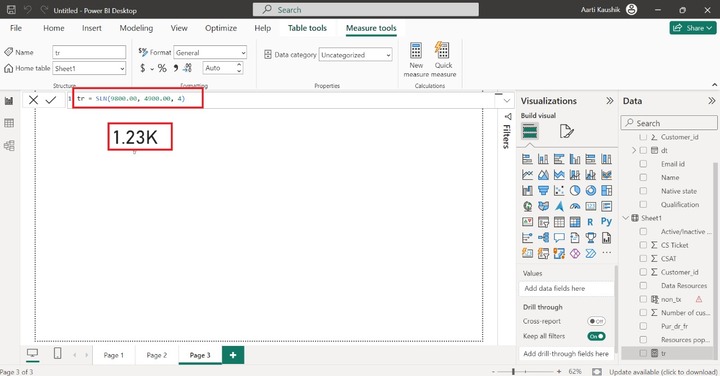720x376 pixels.
Task: Select the Python visual
Action: pos(607,222)
